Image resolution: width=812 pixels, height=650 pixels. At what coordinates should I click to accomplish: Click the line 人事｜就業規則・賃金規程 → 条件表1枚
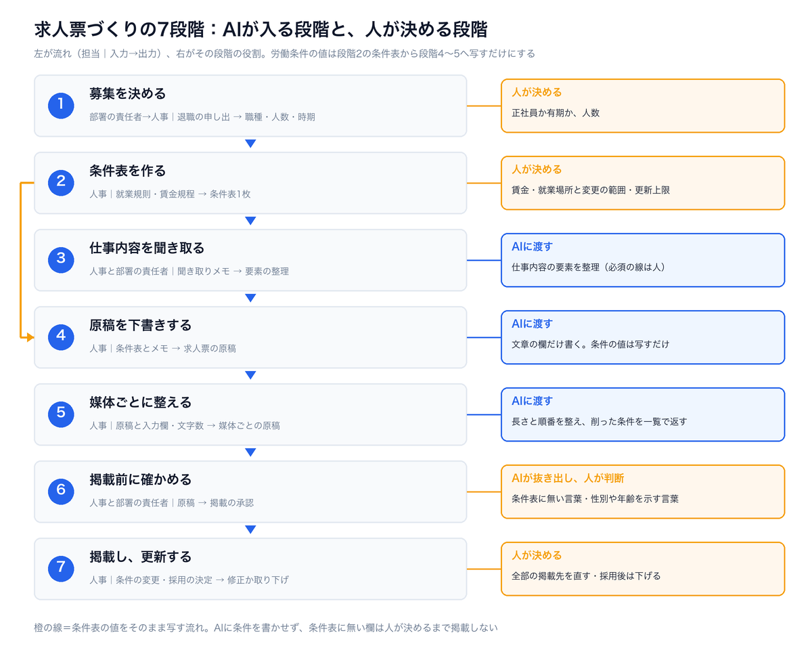170,194
